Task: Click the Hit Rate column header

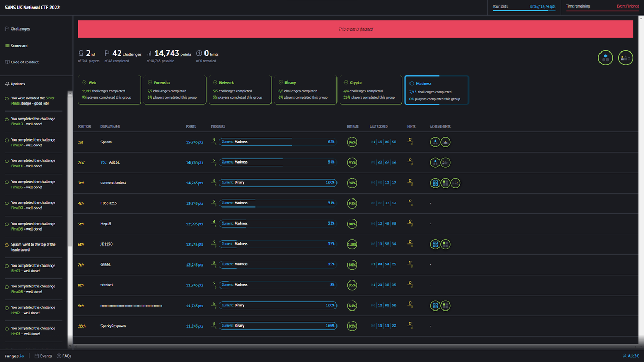Action: click(352, 127)
